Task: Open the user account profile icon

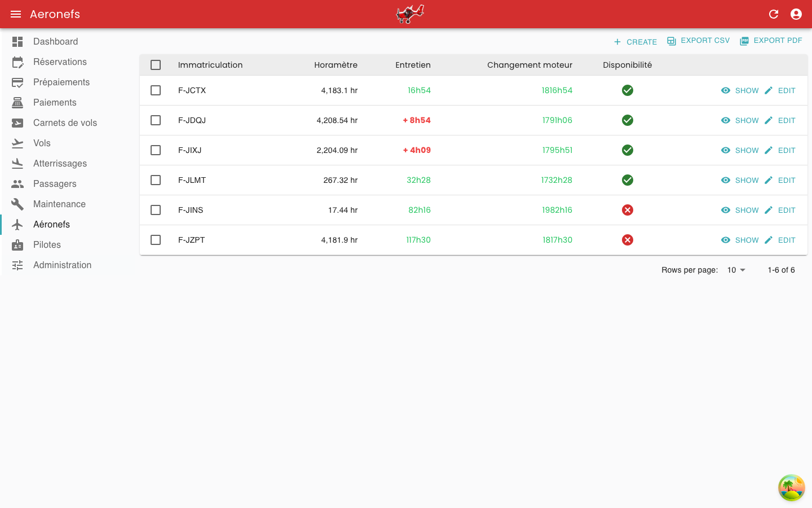Action: [796, 14]
